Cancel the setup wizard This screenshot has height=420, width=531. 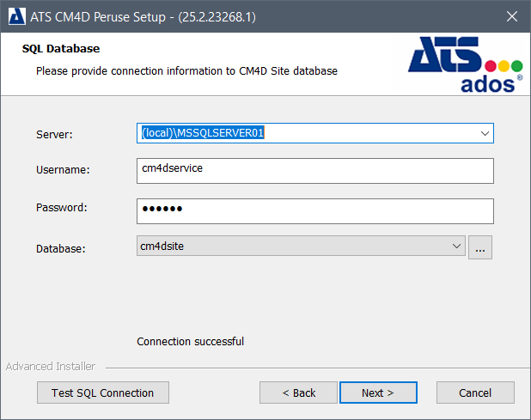[x=475, y=393]
